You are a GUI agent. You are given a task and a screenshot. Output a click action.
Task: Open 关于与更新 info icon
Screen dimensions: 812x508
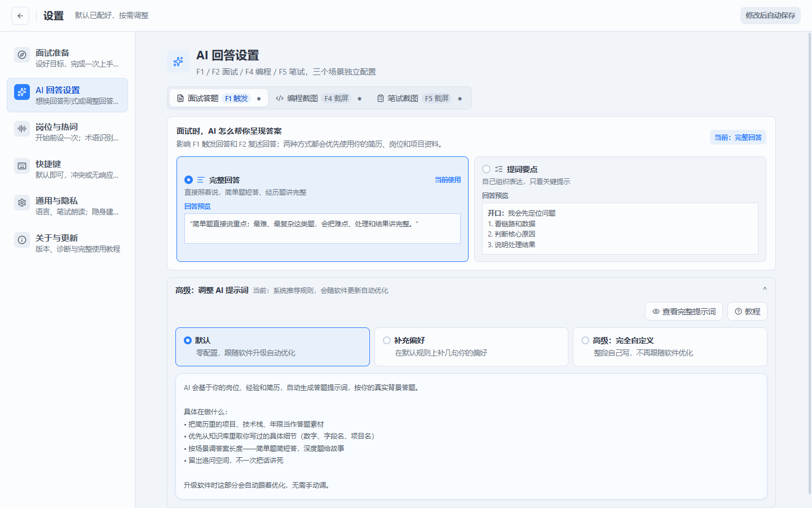coord(22,240)
